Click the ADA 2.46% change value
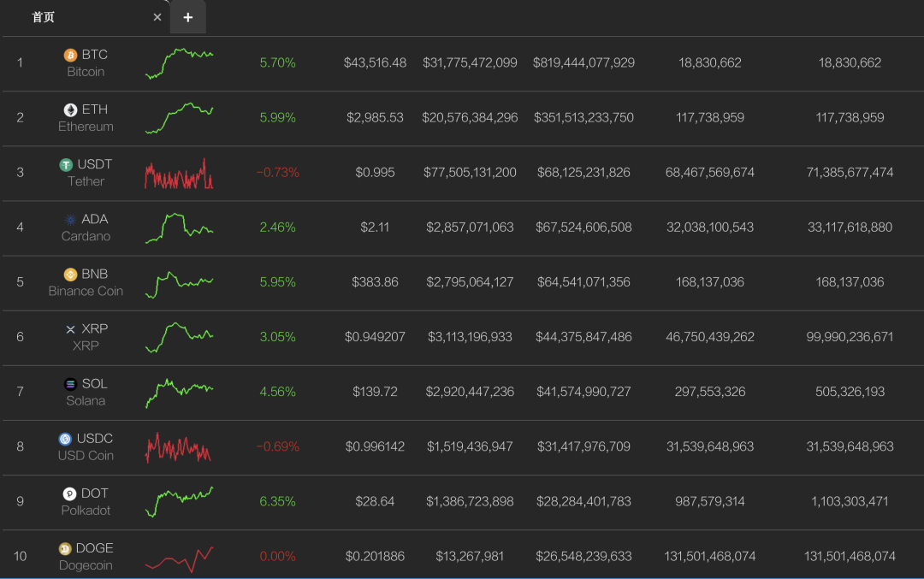Screen dimensions: 924x579 point(277,227)
